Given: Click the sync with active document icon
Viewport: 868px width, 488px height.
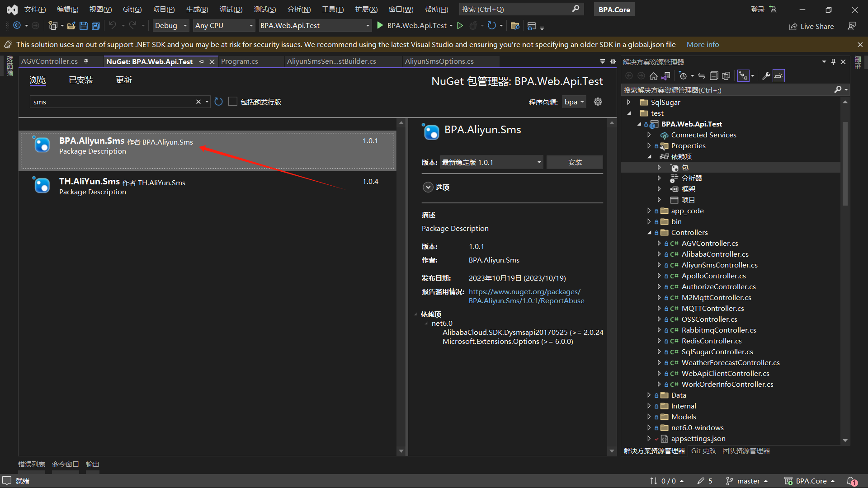Looking at the screenshot, I should click(701, 76).
